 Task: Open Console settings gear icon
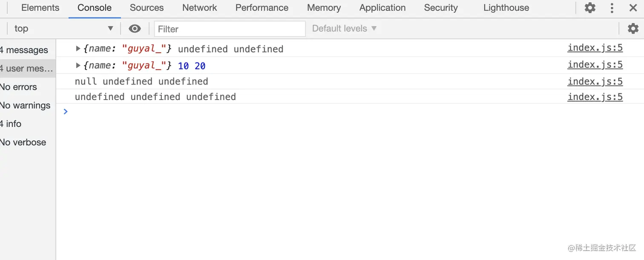pos(633,29)
